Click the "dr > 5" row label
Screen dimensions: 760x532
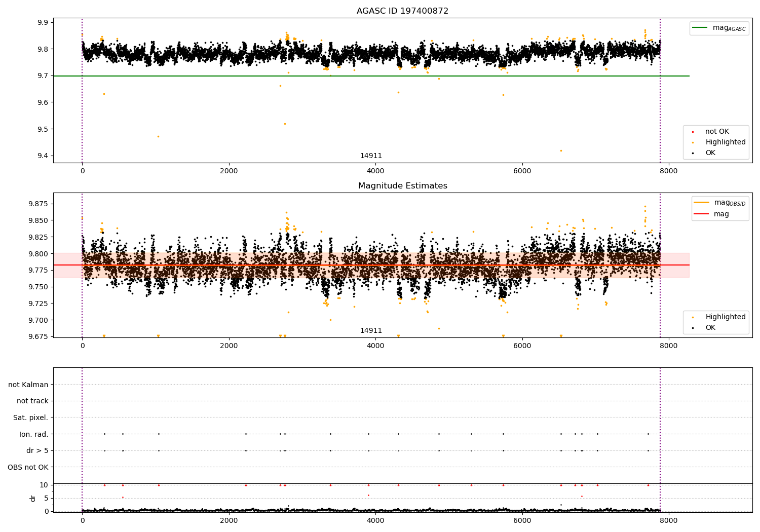click(37, 450)
